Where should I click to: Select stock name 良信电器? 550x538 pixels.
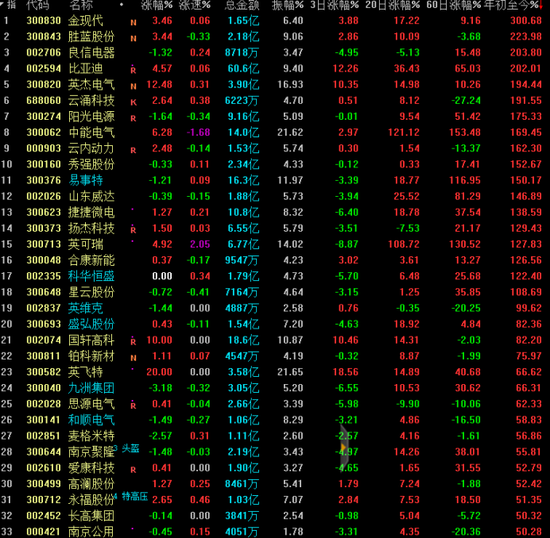91,53
